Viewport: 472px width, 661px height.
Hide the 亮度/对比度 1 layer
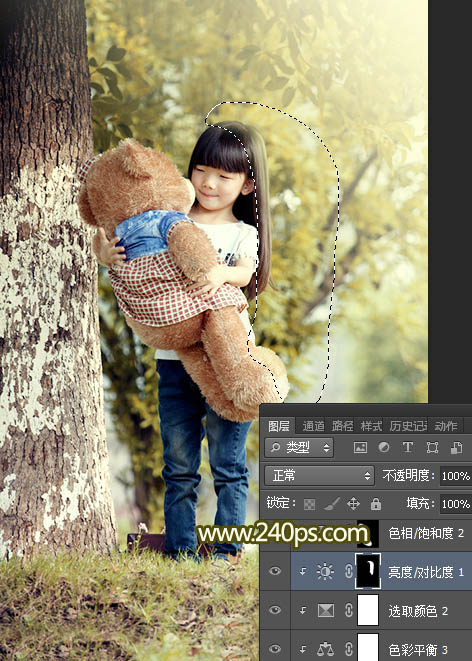click(x=275, y=571)
